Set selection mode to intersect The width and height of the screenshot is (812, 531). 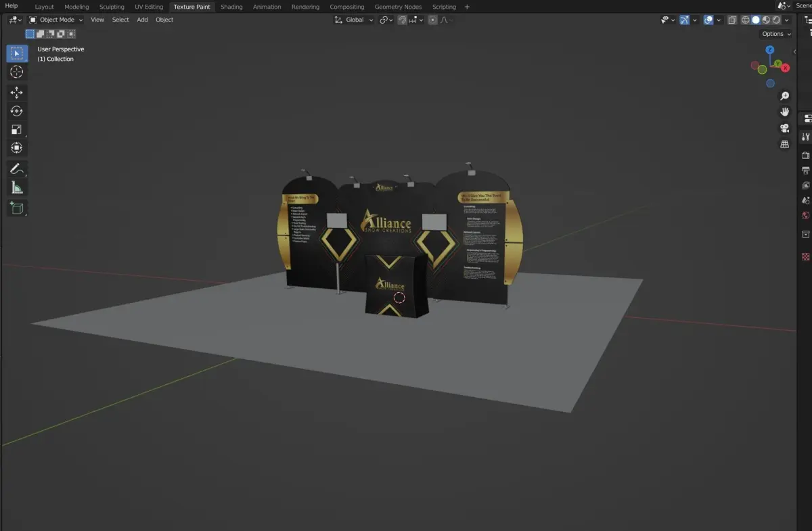(x=71, y=34)
